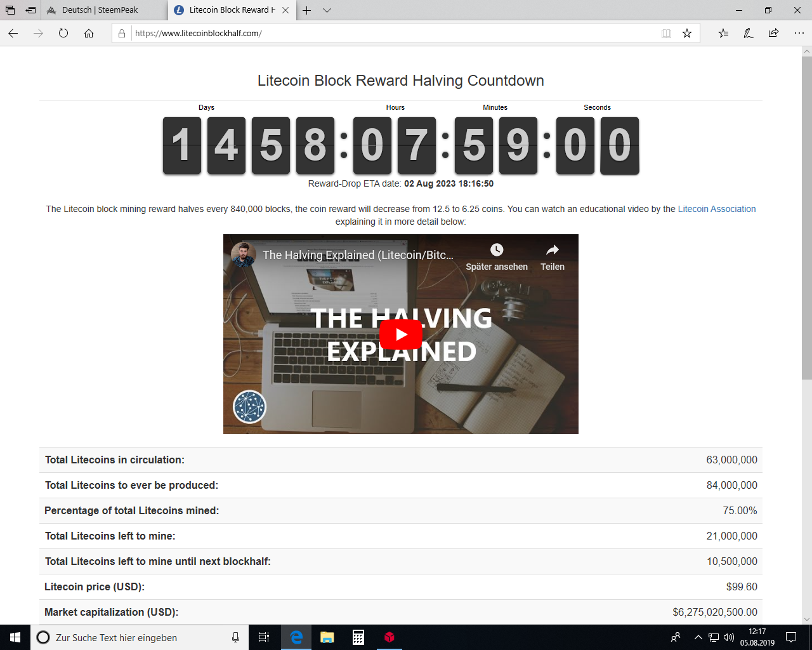Open a new tab with the plus button
This screenshot has width=812, height=650.
306,10
